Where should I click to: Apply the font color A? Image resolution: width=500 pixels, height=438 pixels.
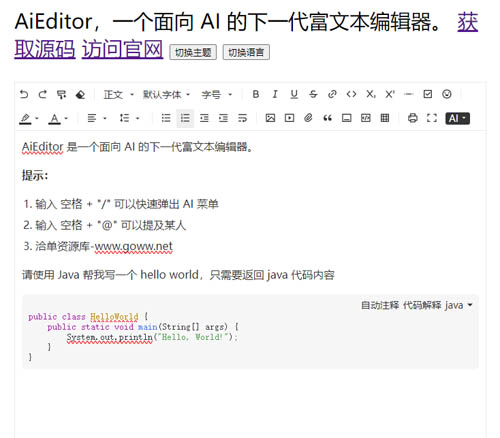[54, 118]
